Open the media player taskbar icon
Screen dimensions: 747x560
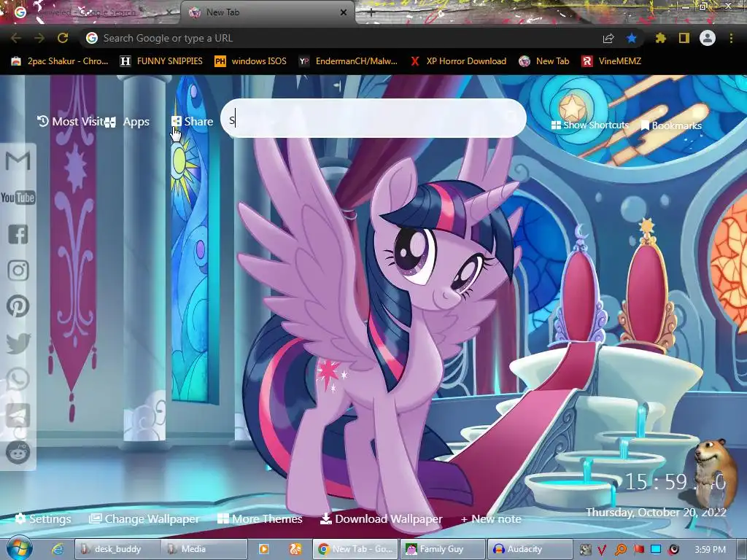263,549
